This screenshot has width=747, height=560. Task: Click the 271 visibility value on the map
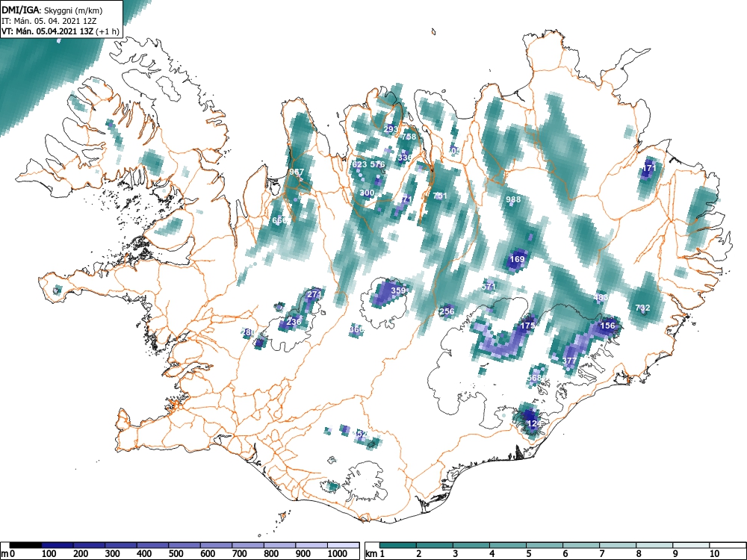(314, 294)
